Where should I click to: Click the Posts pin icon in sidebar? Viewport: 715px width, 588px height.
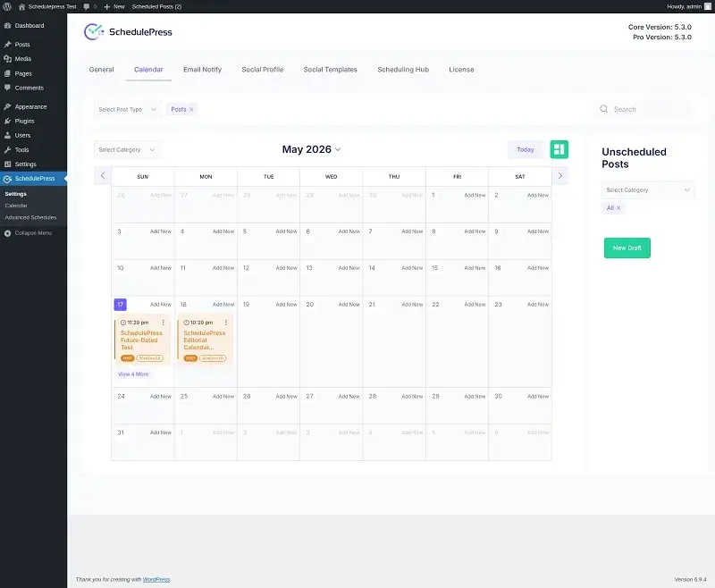(7, 44)
